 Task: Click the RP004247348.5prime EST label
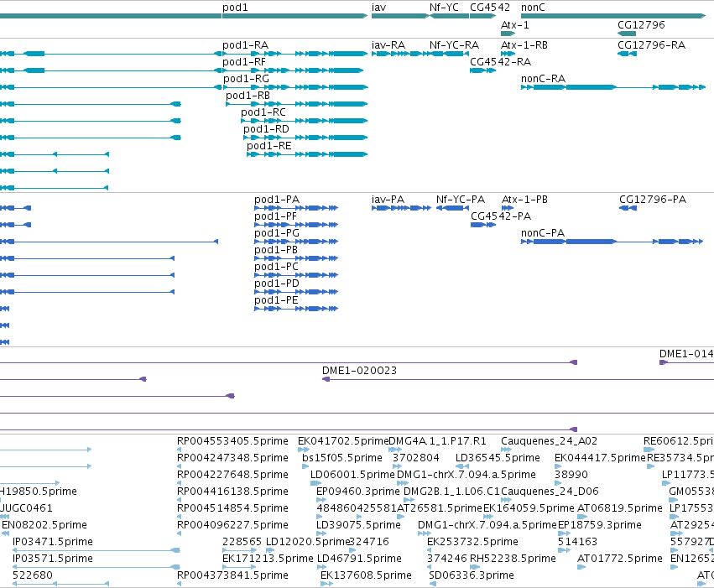coord(232,458)
